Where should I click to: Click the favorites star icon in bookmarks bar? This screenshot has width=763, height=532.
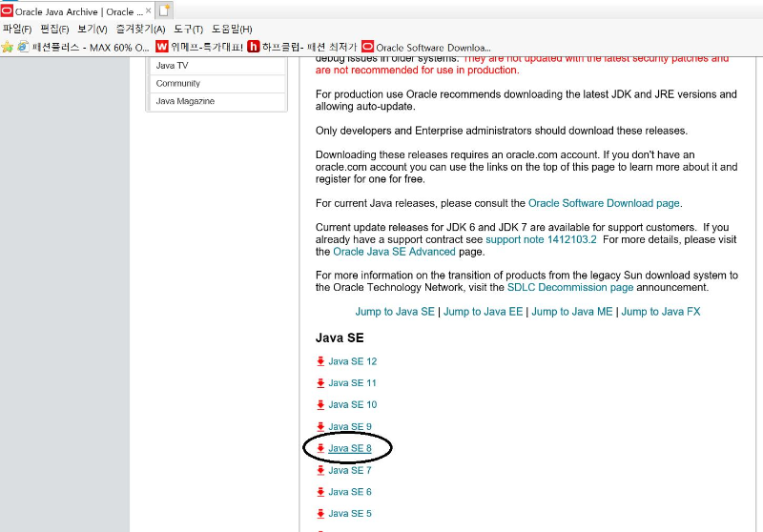pos(8,47)
